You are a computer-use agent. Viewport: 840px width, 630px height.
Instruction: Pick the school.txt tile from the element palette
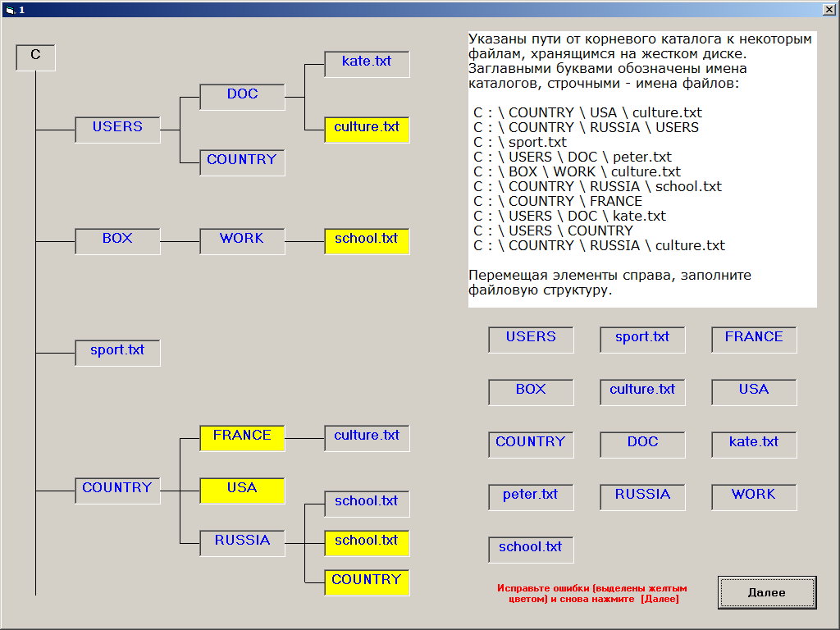531,550
